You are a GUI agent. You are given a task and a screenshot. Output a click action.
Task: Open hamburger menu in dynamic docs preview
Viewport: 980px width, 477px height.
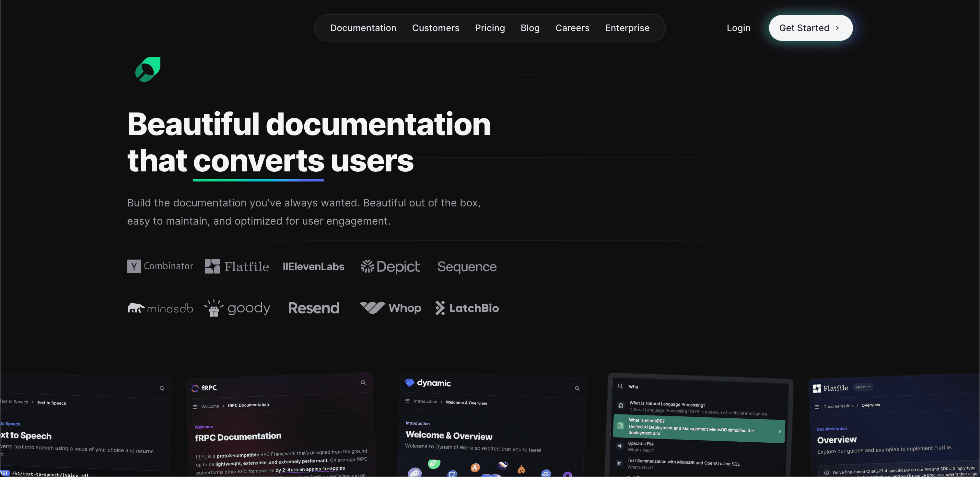[x=407, y=401]
